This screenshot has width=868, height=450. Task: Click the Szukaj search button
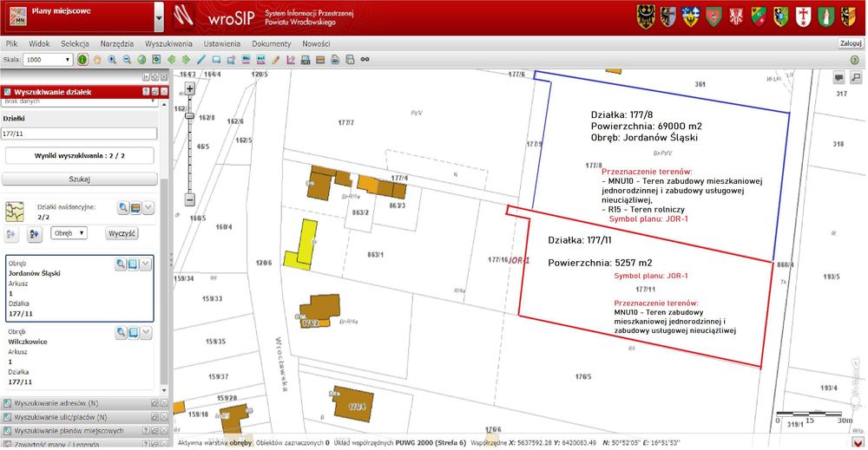click(x=80, y=179)
